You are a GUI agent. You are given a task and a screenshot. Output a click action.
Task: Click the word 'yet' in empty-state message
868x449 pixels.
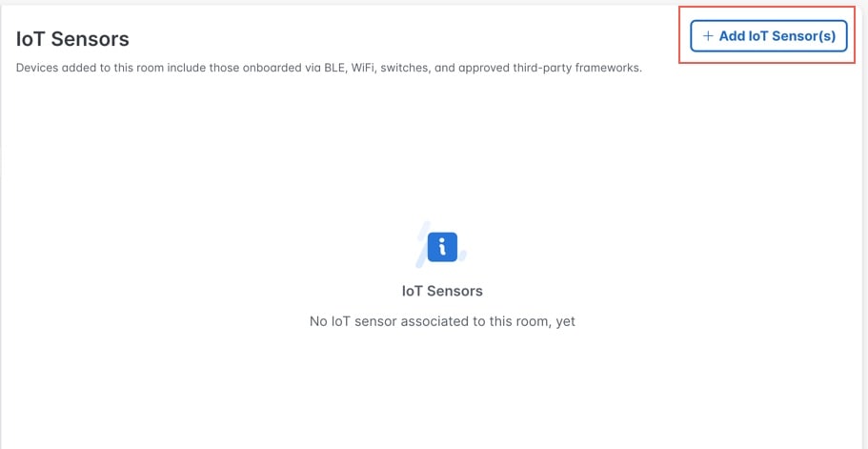(x=565, y=321)
